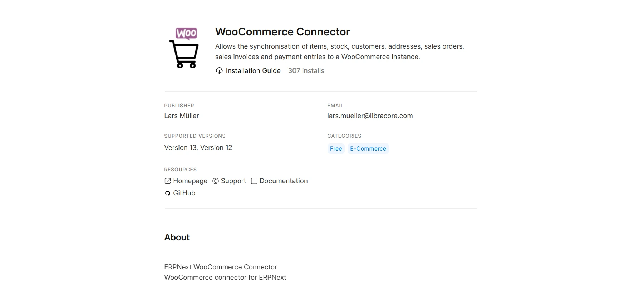This screenshot has height=284, width=644.
Task: Click the lifebuoy icon next to Support
Action: (x=215, y=181)
